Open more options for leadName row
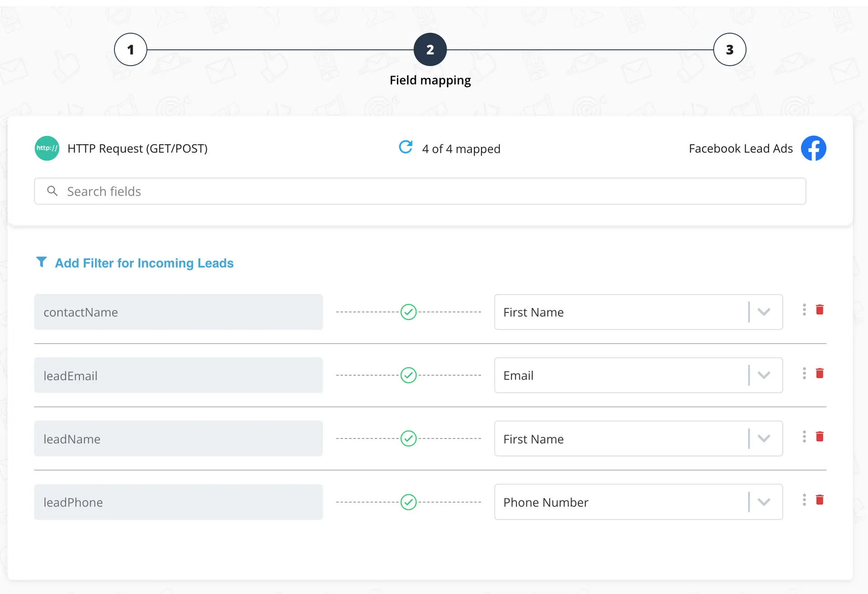The width and height of the screenshot is (868, 594). pos(804,437)
